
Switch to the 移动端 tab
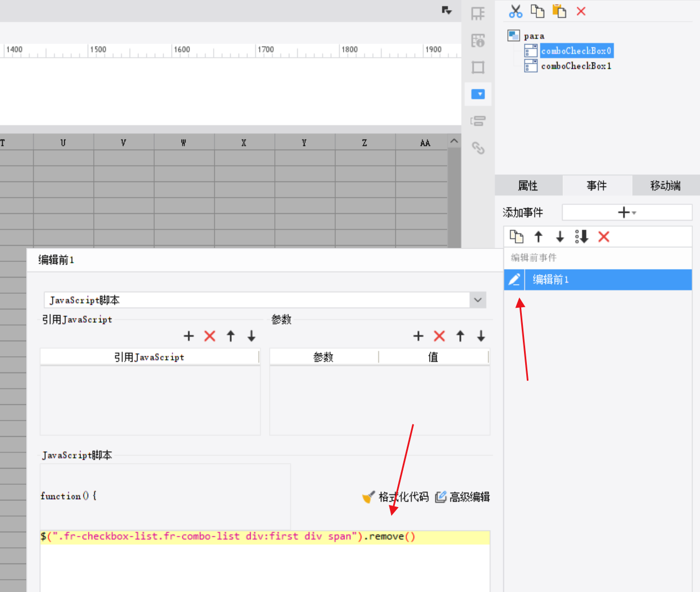pyautogui.click(x=665, y=185)
